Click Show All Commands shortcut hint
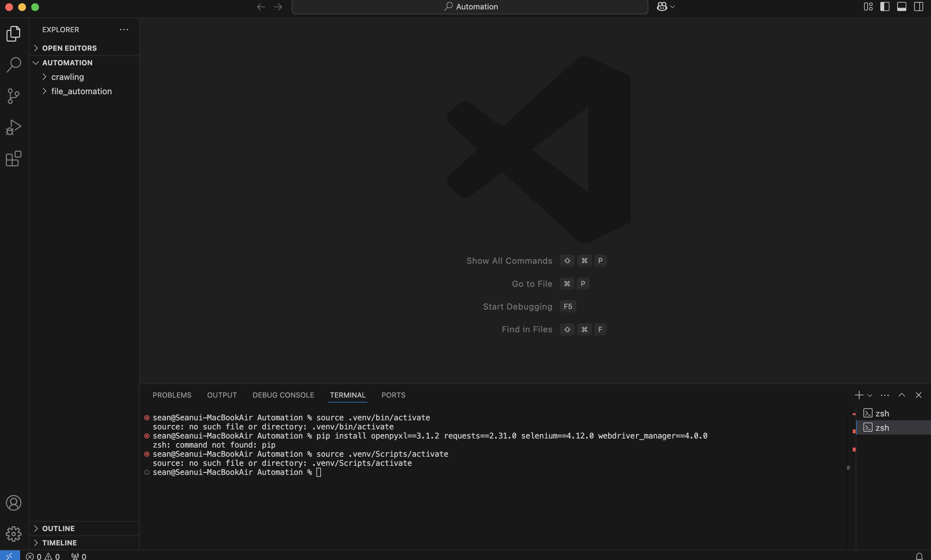This screenshot has width=931, height=560. (x=509, y=261)
